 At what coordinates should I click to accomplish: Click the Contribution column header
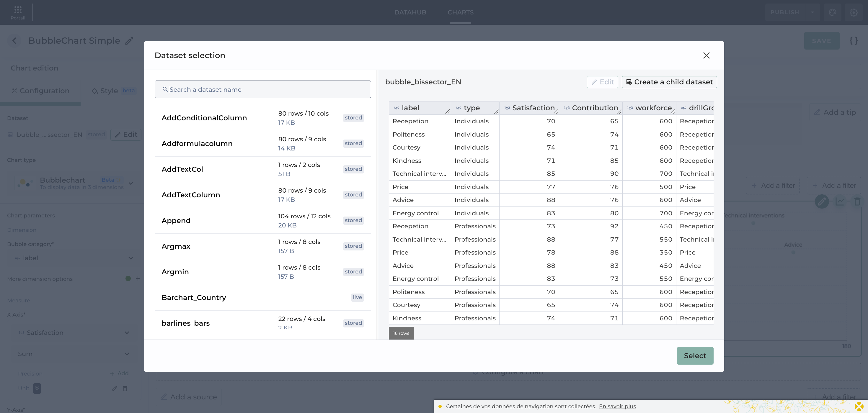click(590, 108)
